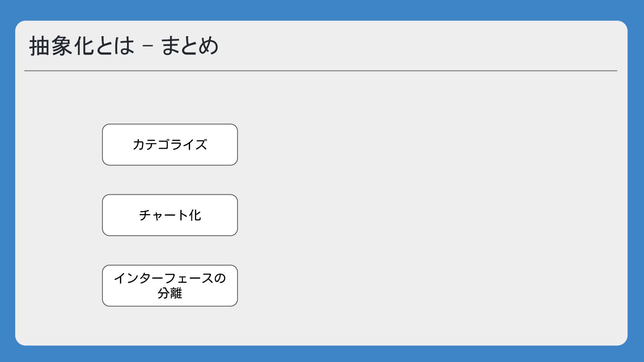
Task: Click the dash character in the slide title
Action: 148,46
